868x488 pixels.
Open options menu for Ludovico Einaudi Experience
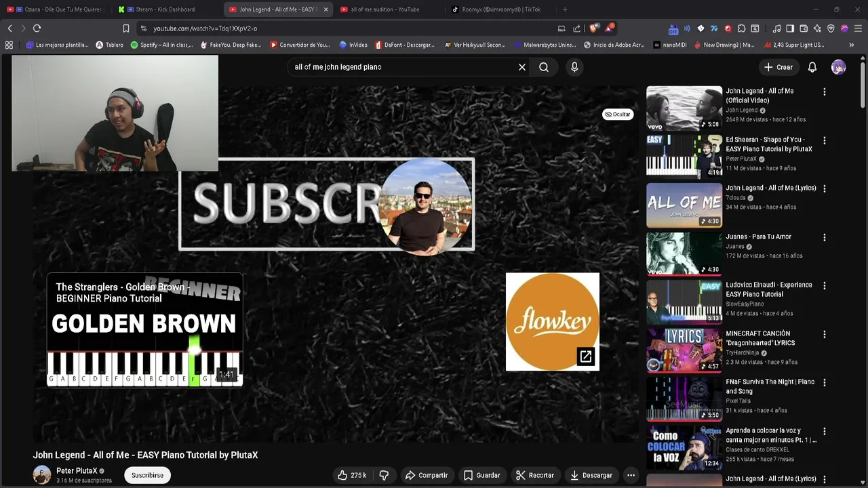[825, 285]
